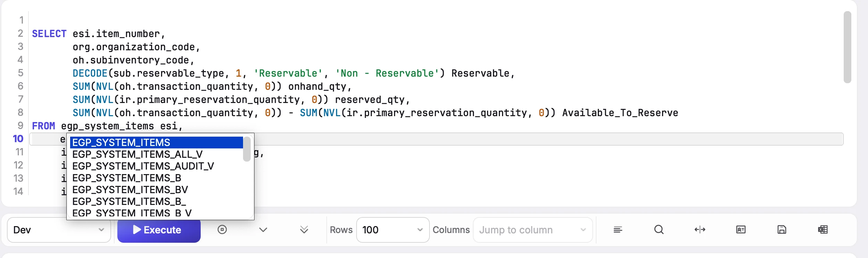Open the Rows 100 limit dropdown
This screenshot has height=258, width=868.
(x=393, y=230)
